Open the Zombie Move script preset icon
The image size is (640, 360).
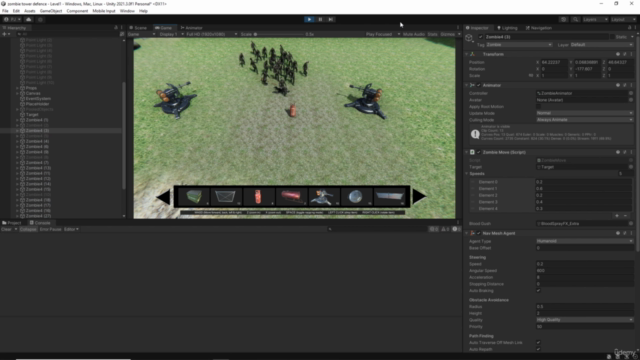point(625,152)
